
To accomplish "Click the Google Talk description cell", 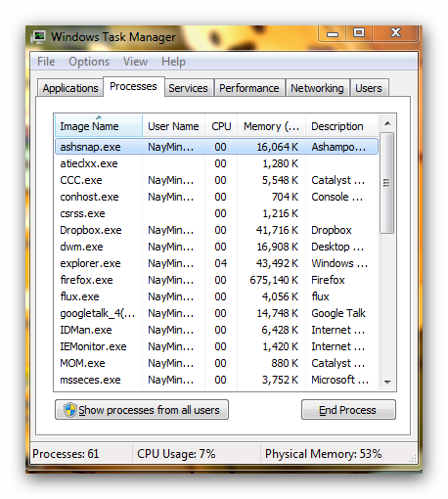I will [338, 313].
